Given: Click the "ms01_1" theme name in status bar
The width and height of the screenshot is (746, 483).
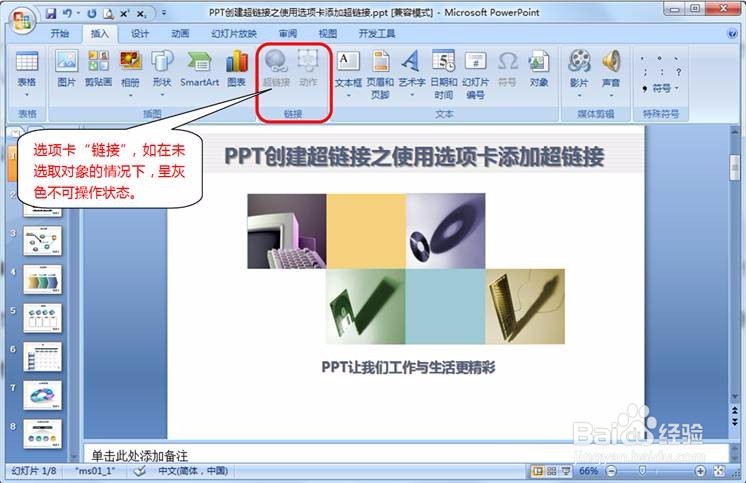Looking at the screenshot, I should click(95, 471).
